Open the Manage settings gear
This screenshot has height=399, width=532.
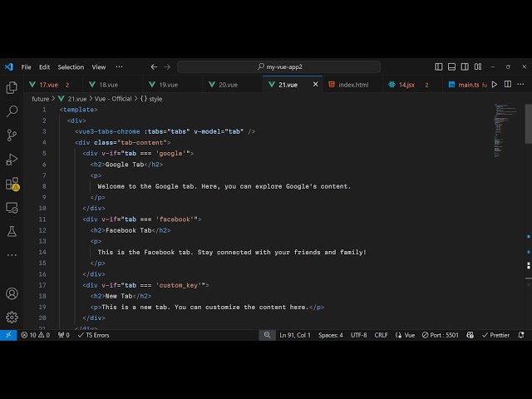pyautogui.click(x=12, y=317)
